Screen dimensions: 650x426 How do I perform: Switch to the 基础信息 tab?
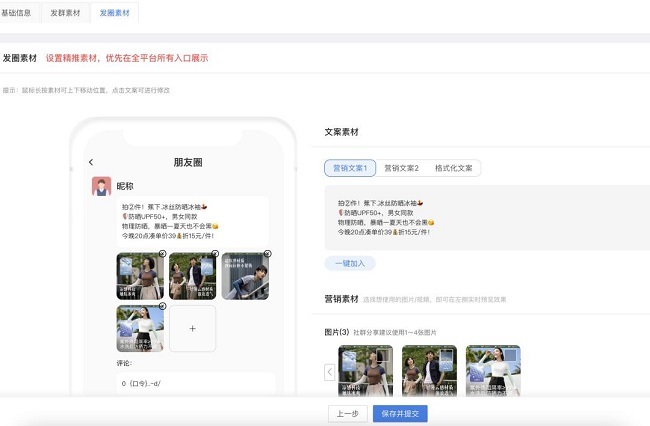21,12
